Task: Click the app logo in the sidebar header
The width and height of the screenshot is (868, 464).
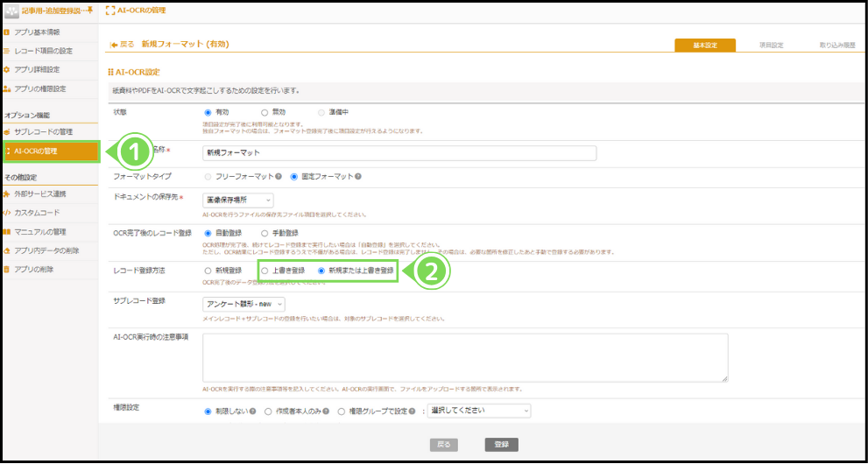Action: (11, 11)
